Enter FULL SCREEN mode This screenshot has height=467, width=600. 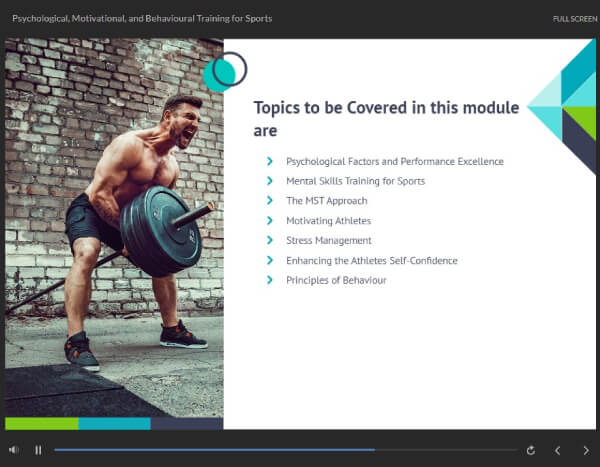[575, 19]
